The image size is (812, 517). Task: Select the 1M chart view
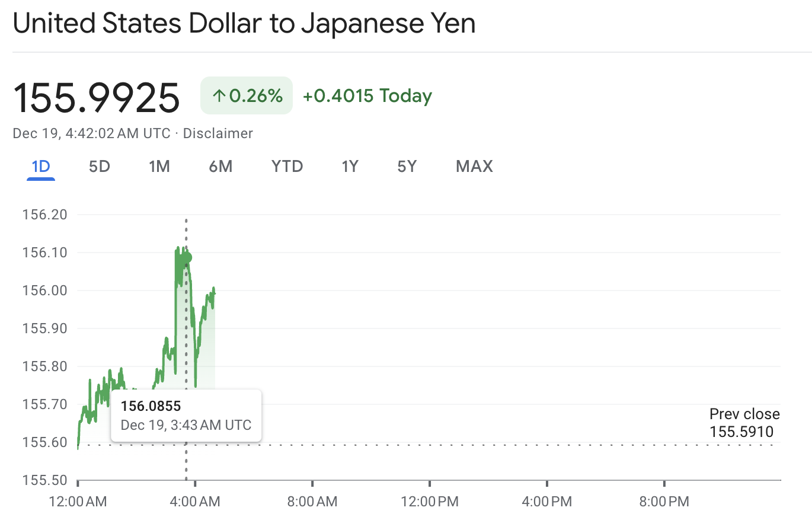point(159,167)
